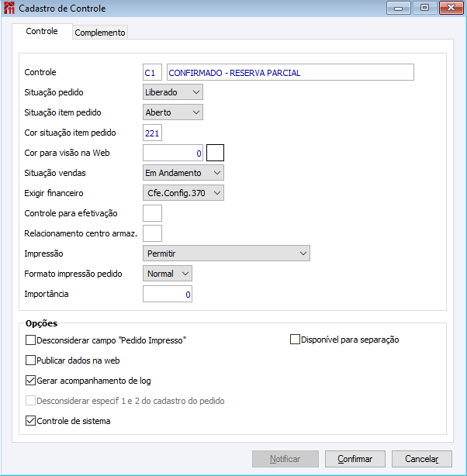
Task: Check Publicar dados na web
Action: pos(31,360)
